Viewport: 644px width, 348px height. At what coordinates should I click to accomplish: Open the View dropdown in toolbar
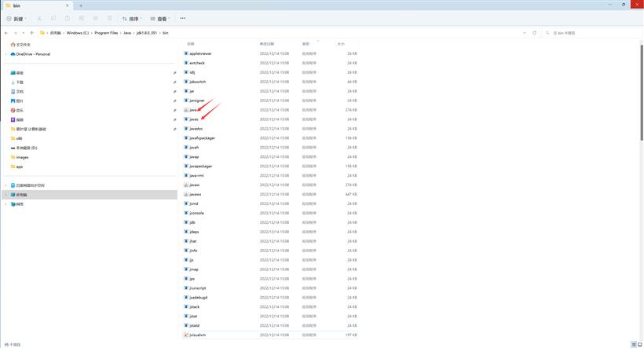160,19
